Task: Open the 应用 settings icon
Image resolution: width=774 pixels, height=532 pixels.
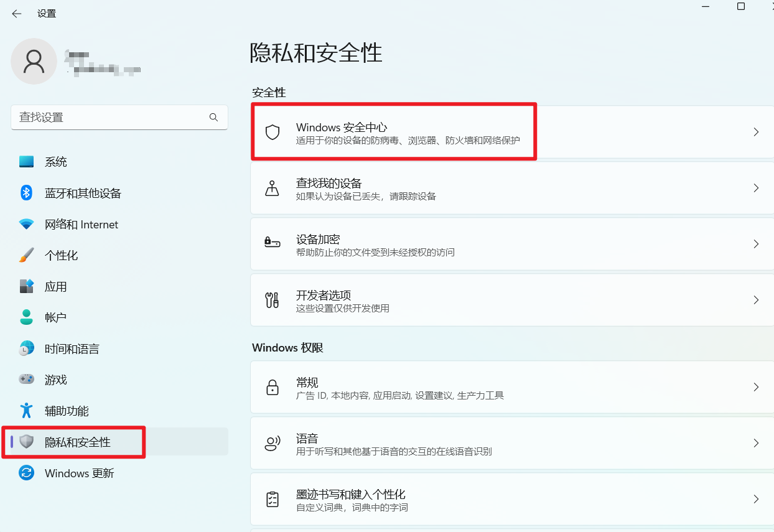Action: [x=26, y=286]
